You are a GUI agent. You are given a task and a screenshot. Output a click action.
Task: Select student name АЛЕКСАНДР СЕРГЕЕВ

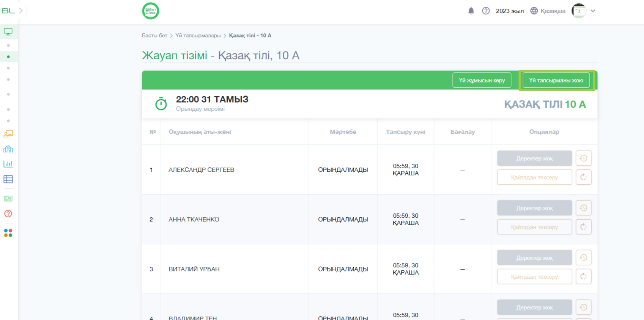[202, 170]
